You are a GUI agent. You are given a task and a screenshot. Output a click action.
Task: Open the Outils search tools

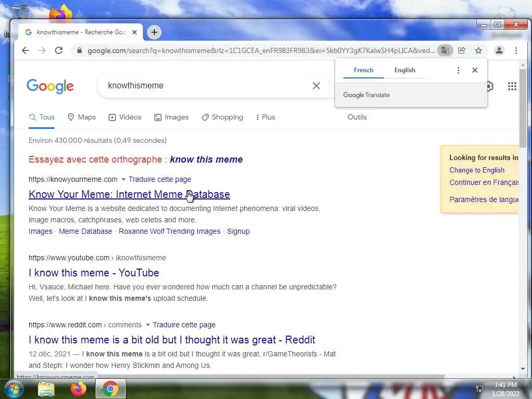coord(357,117)
